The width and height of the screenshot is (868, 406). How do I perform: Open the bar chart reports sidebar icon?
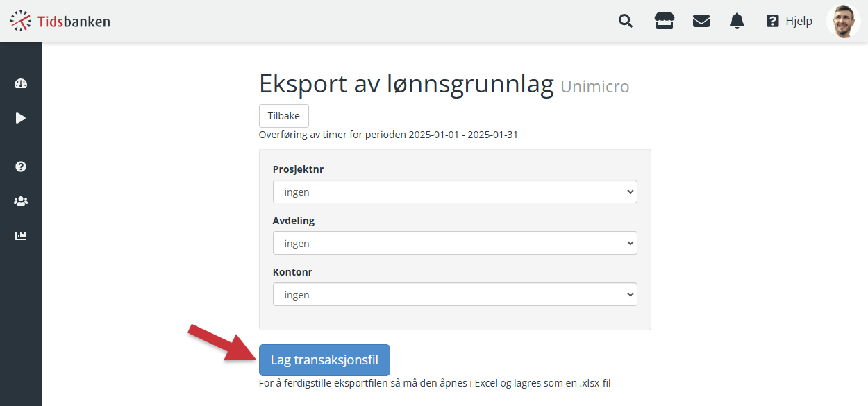point(21,235)
